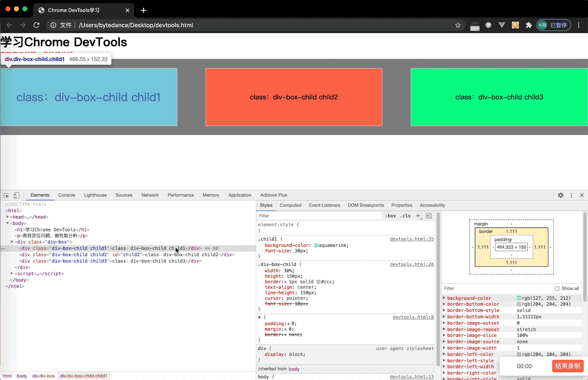Screen dimensions: 588x380
Task: Click the OFF proxy extension icon
Action: [475, 26]
